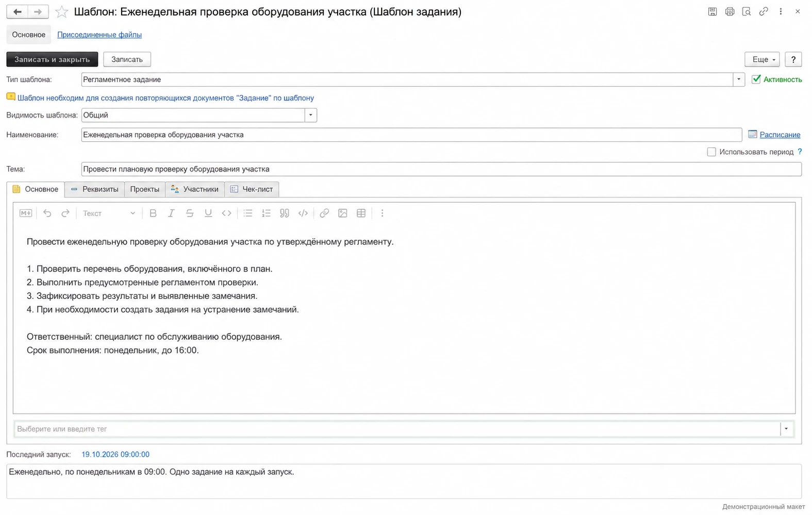Go back with the left arrow button
The image size is (812, 515).
pyautogui.click(x=17, y=12)
